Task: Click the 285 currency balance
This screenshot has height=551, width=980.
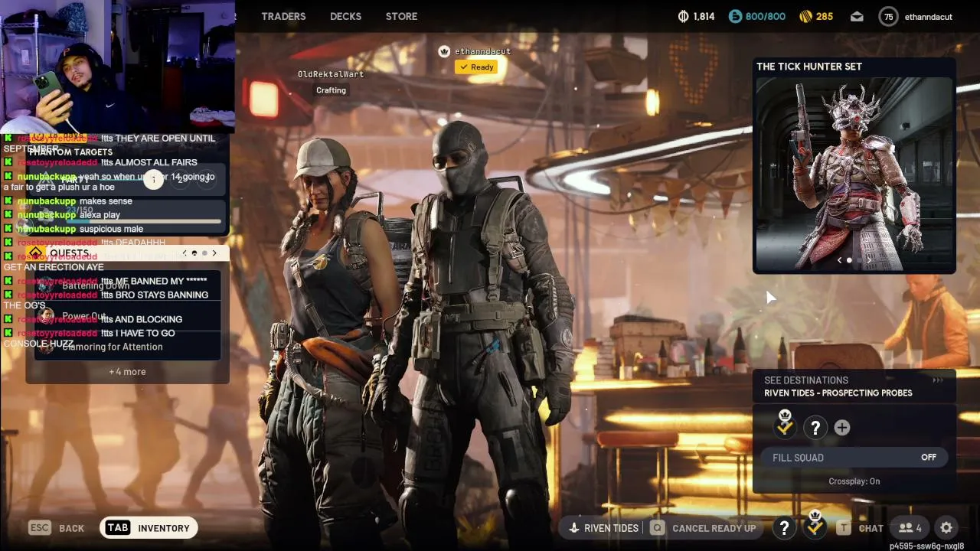Action: coord(825,16)
